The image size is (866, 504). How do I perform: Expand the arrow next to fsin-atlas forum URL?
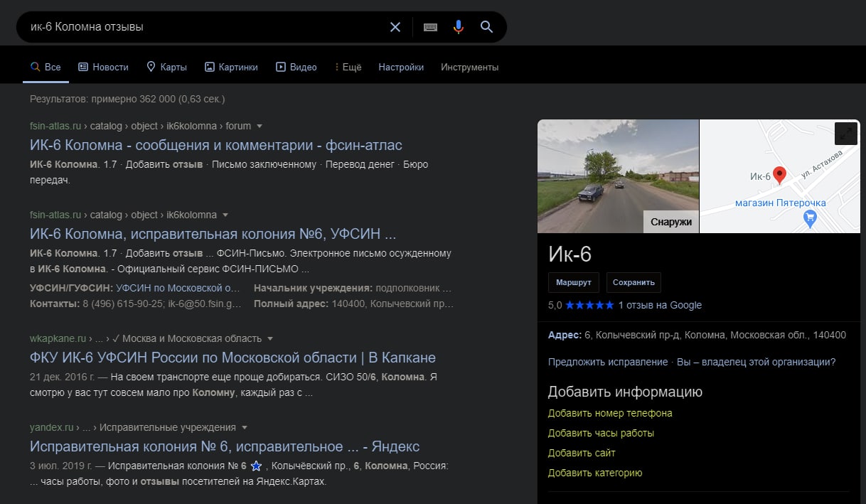260,126
